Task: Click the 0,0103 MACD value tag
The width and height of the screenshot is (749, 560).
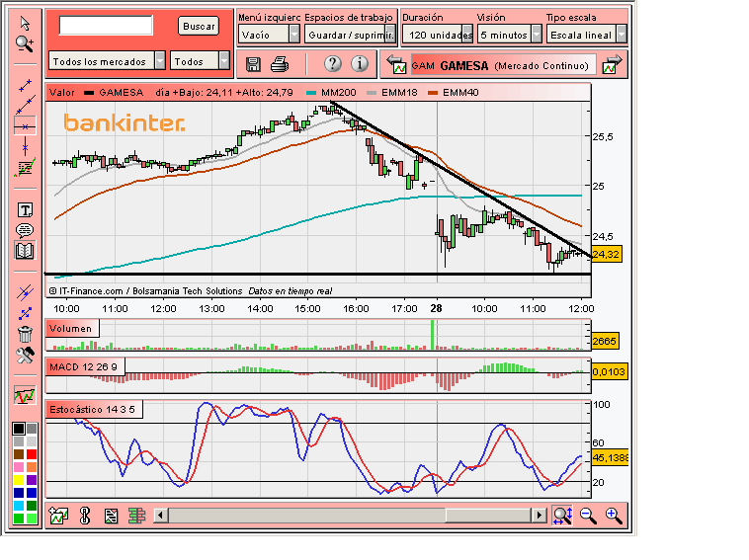Action: pos(609,372)
